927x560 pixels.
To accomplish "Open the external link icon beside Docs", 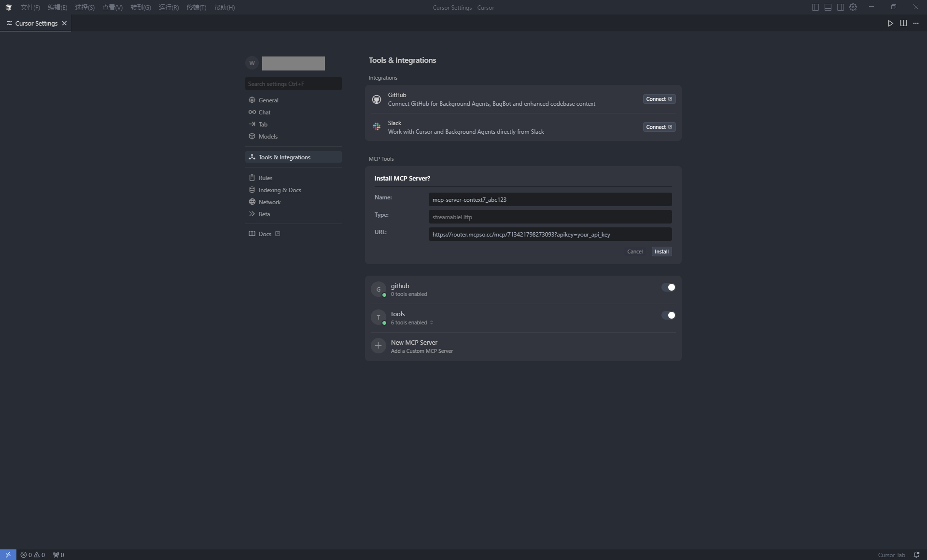I will click(278, 234).
